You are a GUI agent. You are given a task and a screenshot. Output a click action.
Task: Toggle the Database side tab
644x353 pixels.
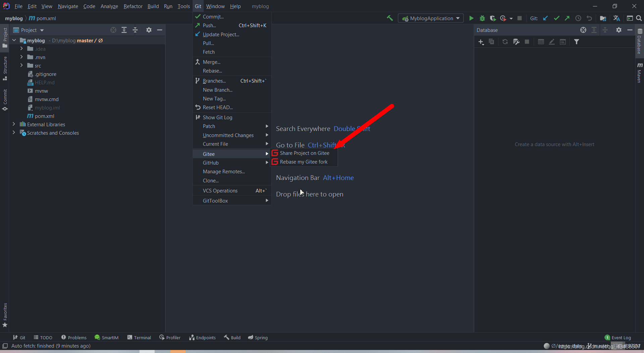click(640, 41)
